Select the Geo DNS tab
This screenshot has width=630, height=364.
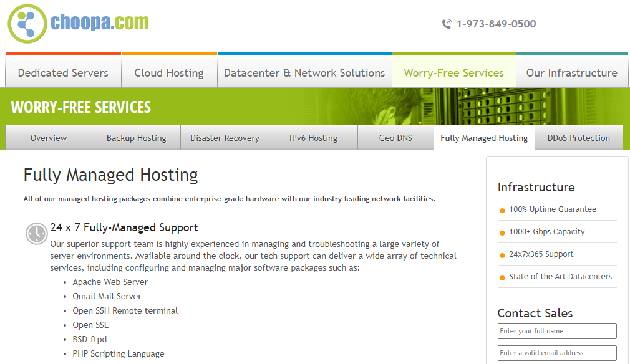(x=395, y=138)
